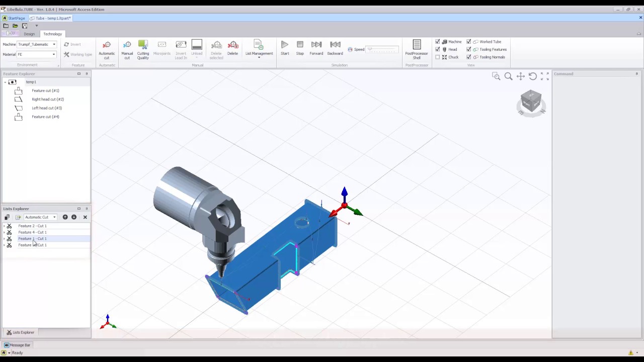Select Right head cut (#2) feature
Image resolution: width=644 pixels, height=362 pixels.
click(48, 99)
